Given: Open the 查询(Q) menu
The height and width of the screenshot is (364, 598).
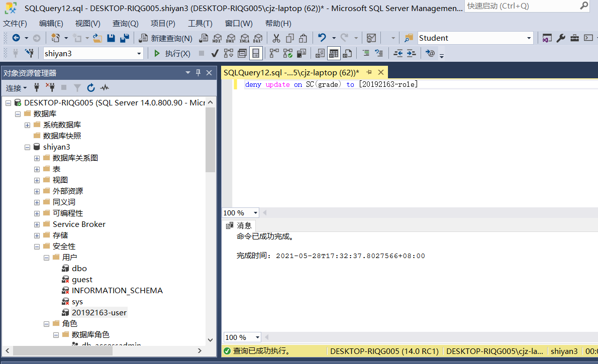Looking at the screenshot, I should point(126,23).
